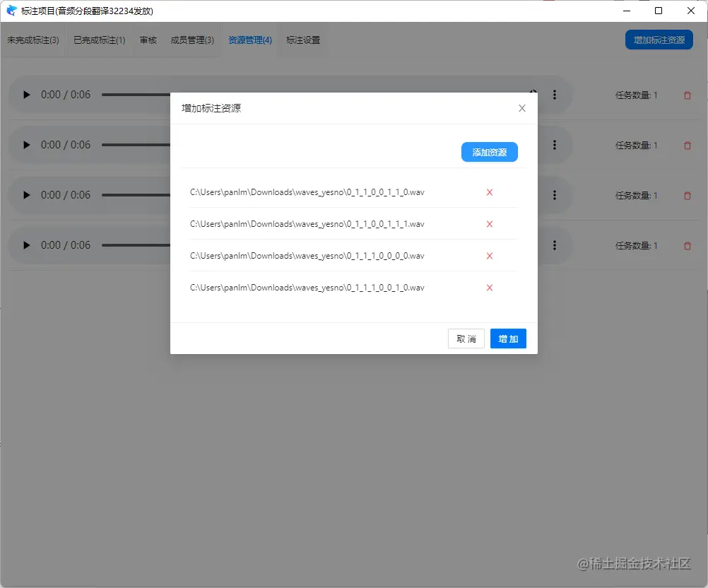The height and width of the screenshot is (588, 708).
Task: Minimize the 标注项目 window
Action: [627, 11]
